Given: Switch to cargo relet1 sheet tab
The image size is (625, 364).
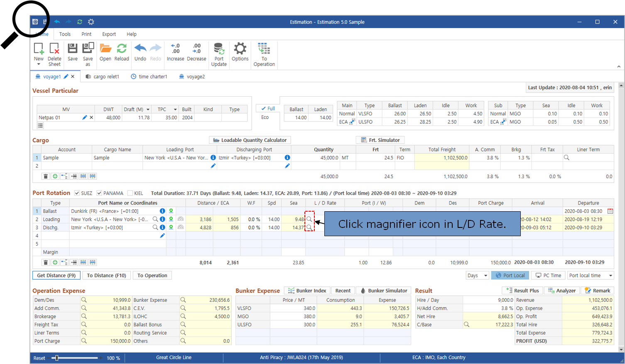Looking at the screenshot, I should pyautogui.click(x=102, y=76).
